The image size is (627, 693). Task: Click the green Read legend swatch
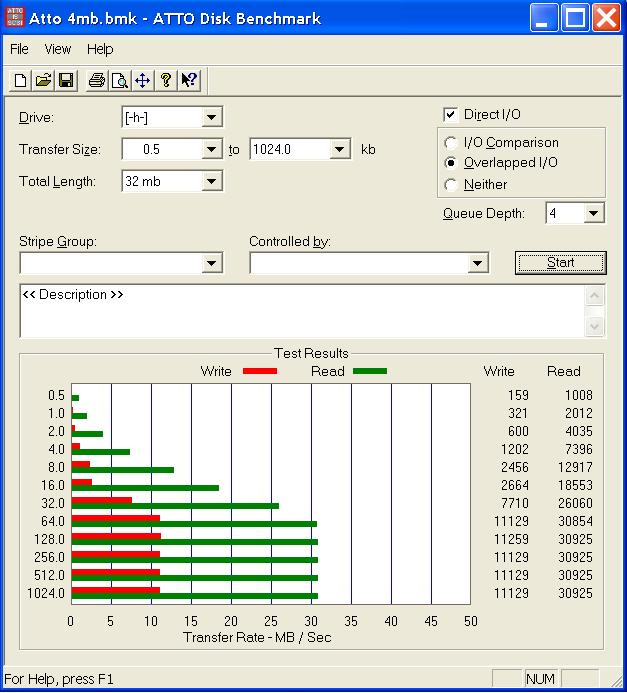pos(370,371)
